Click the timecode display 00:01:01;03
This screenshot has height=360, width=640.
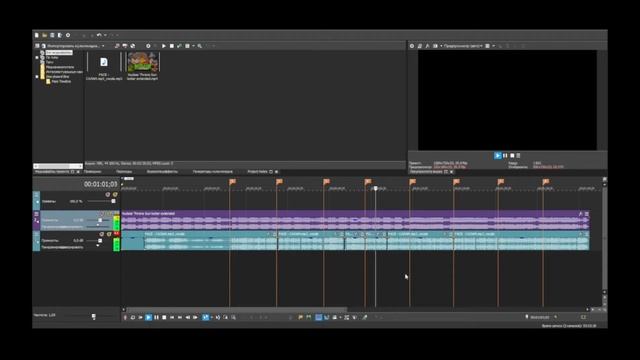(100, 184)
